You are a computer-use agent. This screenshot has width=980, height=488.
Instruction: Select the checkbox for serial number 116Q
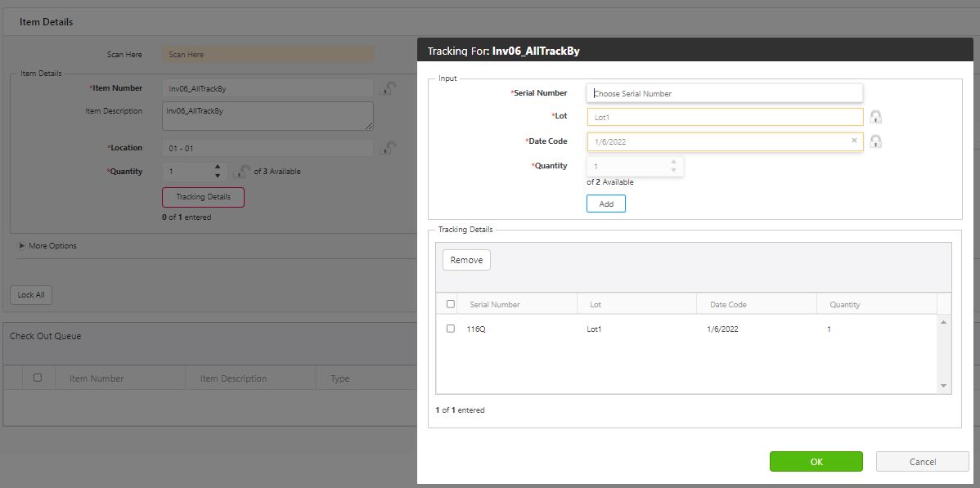(x=450, y=329)
